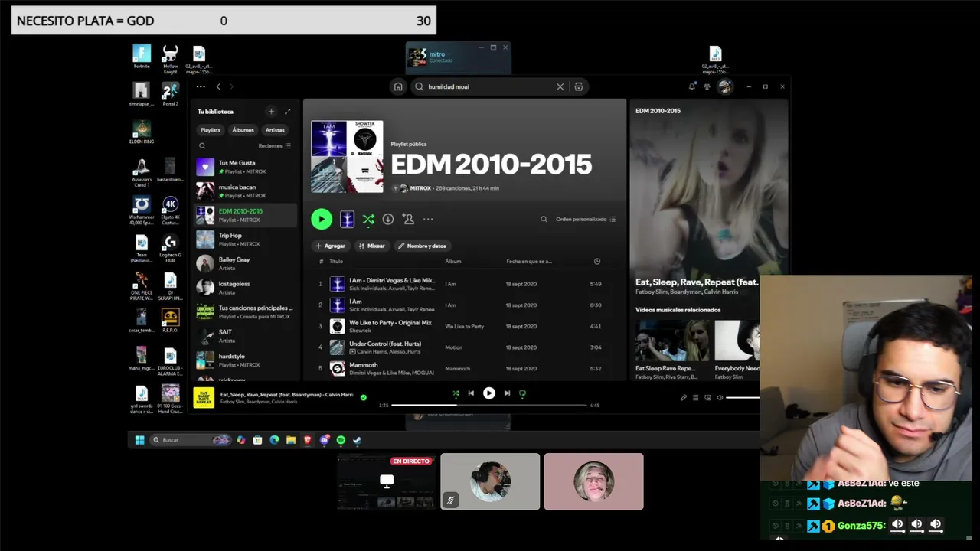Clear the 'humildad moai' search text

point(560,86)
